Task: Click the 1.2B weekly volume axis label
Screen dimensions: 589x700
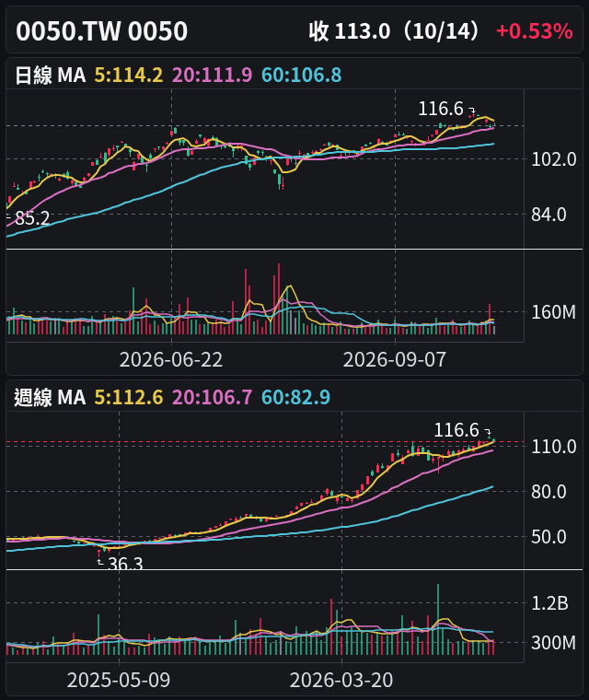Action: [549, 603]
